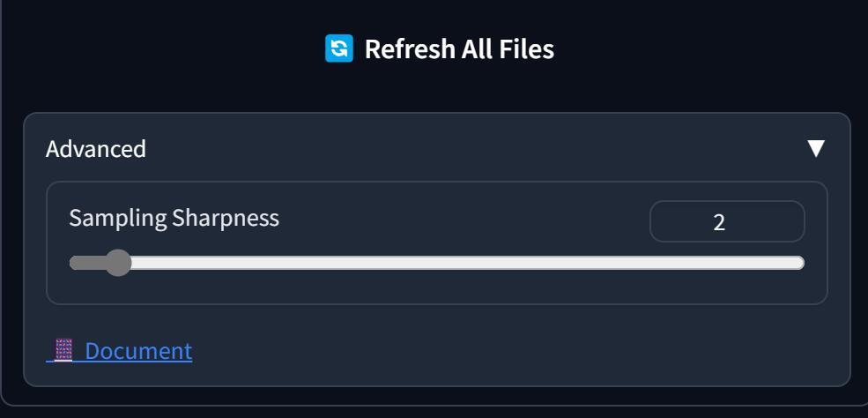The image size is (868, 418).
Task: Click the Refresh All Files button
Action: pyautogui.click(x=440, y=49)
